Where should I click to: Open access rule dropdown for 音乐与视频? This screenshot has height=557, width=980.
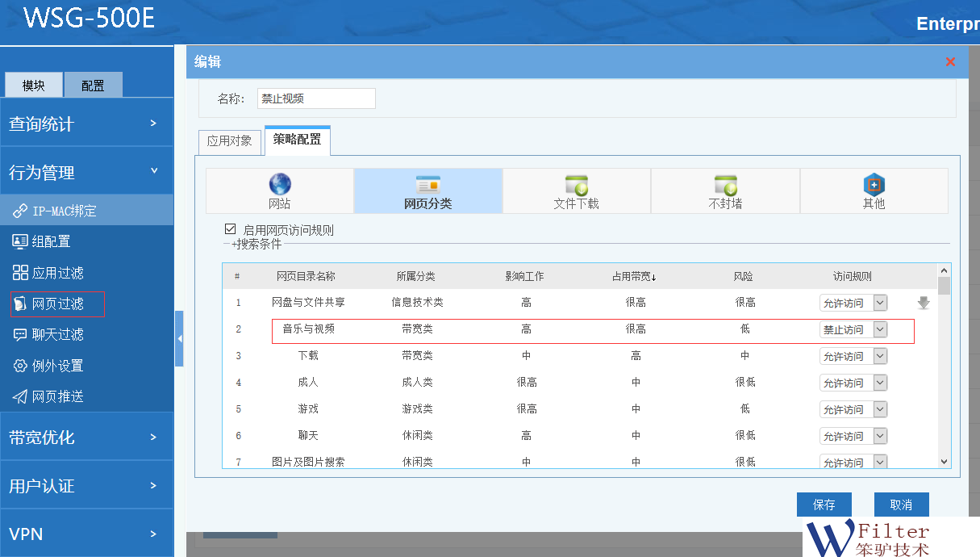pyautogui.click(x=879, y=329)
